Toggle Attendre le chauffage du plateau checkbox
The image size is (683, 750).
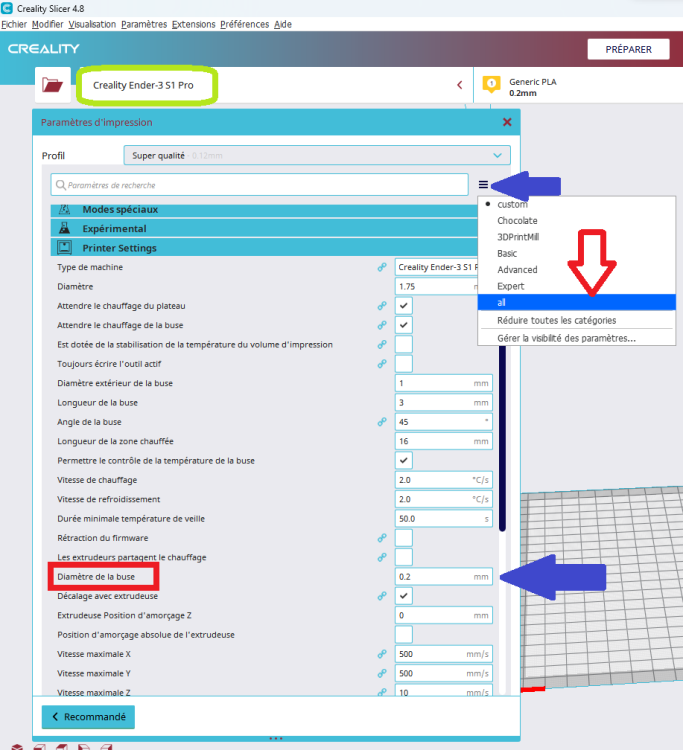tap(404, 306)
